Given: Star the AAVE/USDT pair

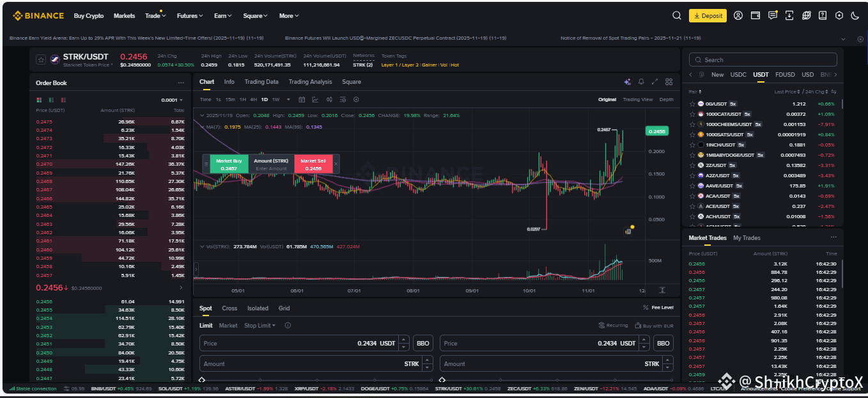Looking at the screenshot, I should click(692, 186).
